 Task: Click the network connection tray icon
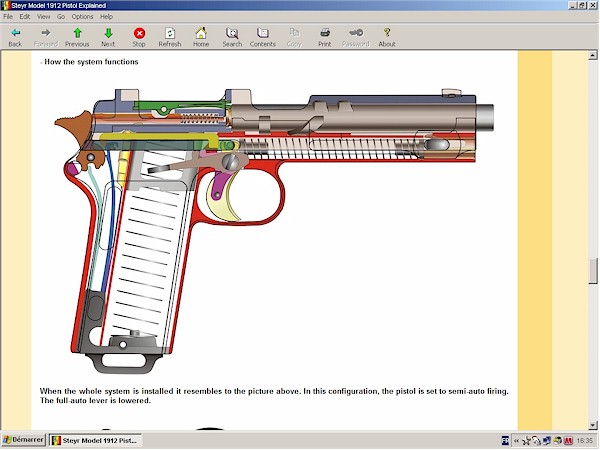tap(547, 441)
